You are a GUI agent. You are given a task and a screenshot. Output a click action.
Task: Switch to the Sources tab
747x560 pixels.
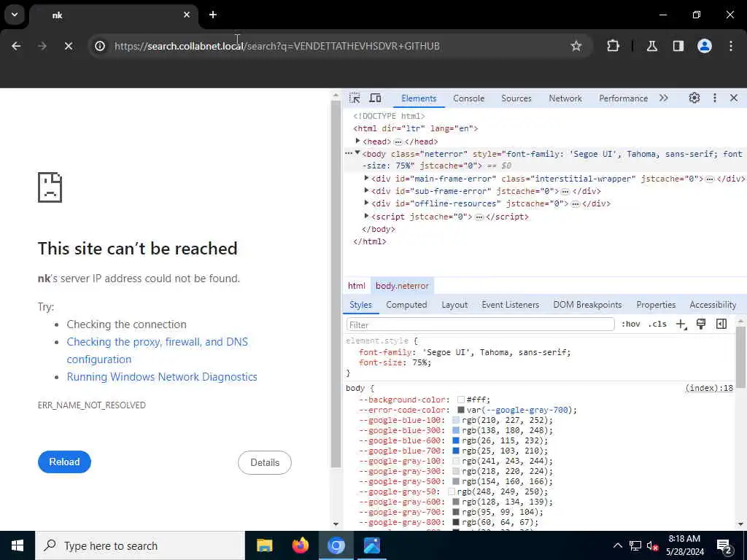[x=516, y=98]
